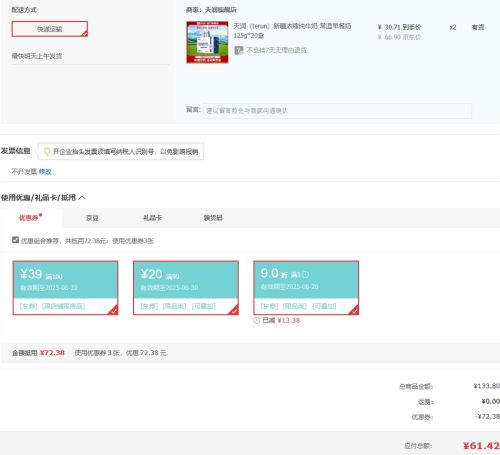Click the lightbulb tip icon in invoice notice
The height and width of the screenshot is (455, 500).
pos(47,152)
